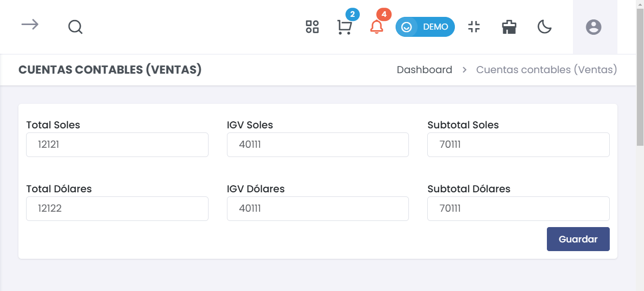This screenshot has height=291, width=644.
Task: Select the Subtotal Soles input box
Action: (518, 145)
